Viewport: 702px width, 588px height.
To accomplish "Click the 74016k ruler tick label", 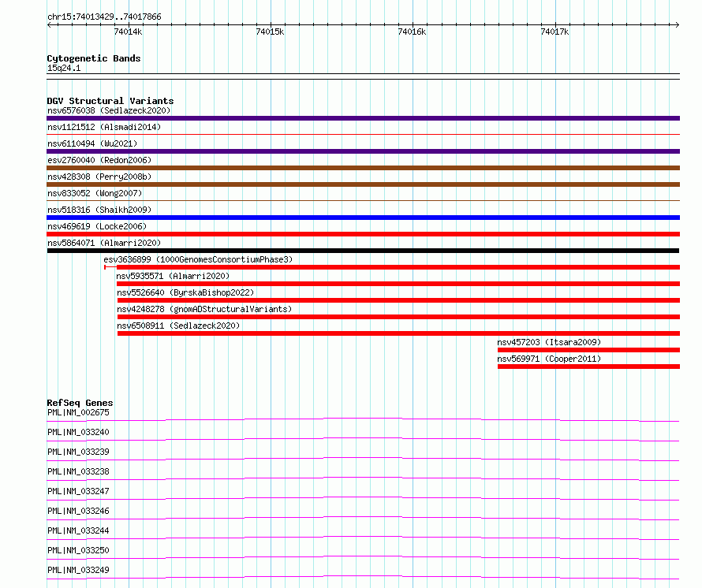I will click(412, 32).
